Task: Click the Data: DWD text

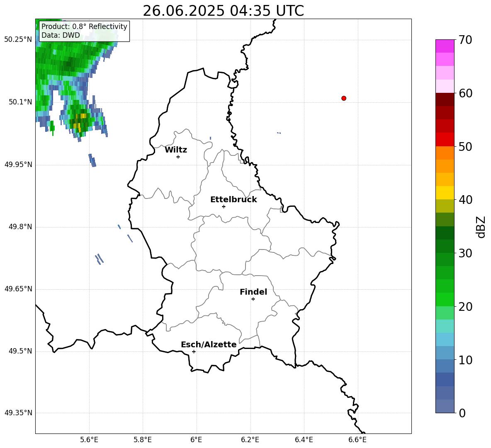Action: pyautogui.click(x=61, y=35)
